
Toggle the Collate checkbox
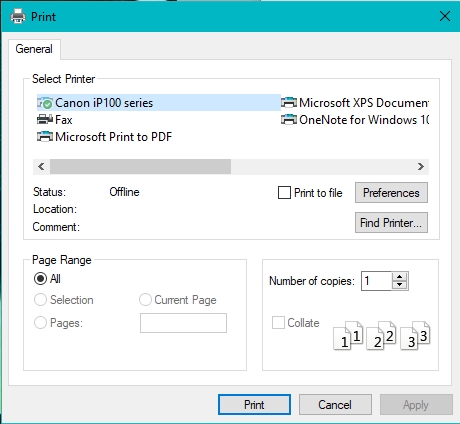pyautogui.click(x=278, y=323)
